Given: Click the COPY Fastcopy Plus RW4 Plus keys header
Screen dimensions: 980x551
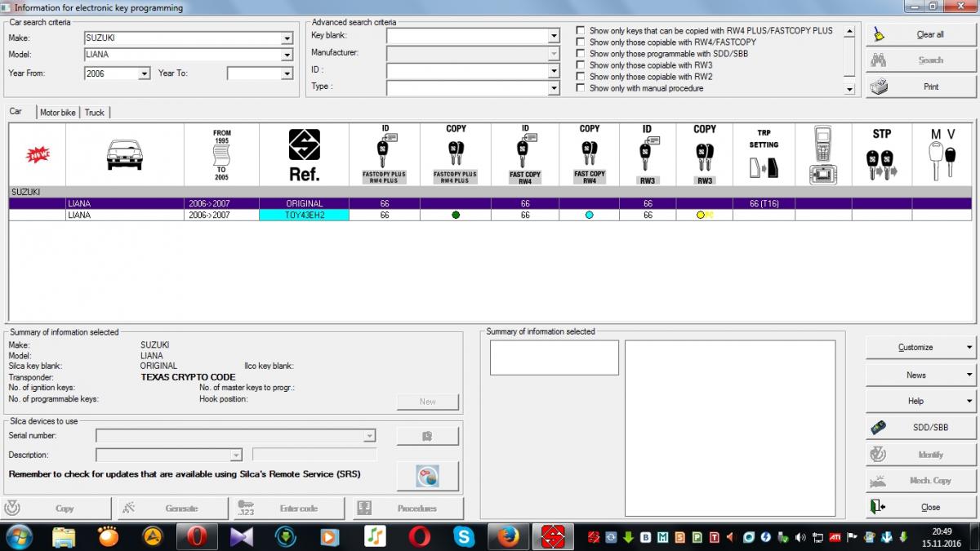Looking at the screenshot, I should coord(456,154).
